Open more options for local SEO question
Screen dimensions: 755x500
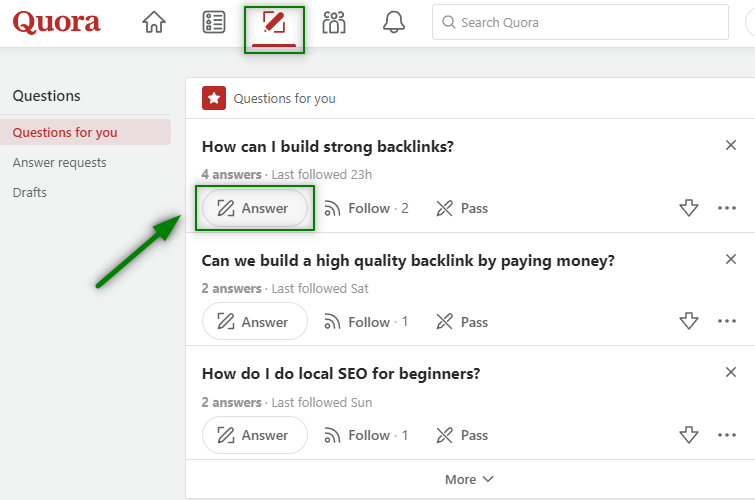pos(727,435)
